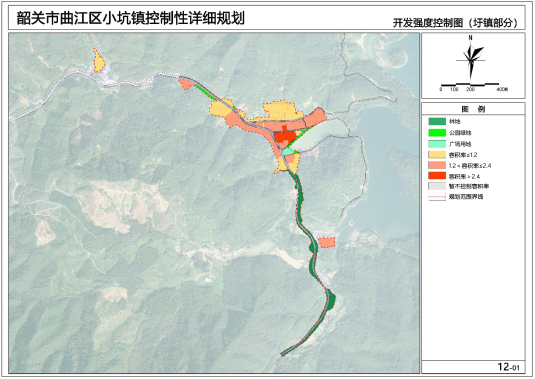The height and width of the screenshot is (379, 535).
Task: Click the legend label 林地
Action: [454, 121]
